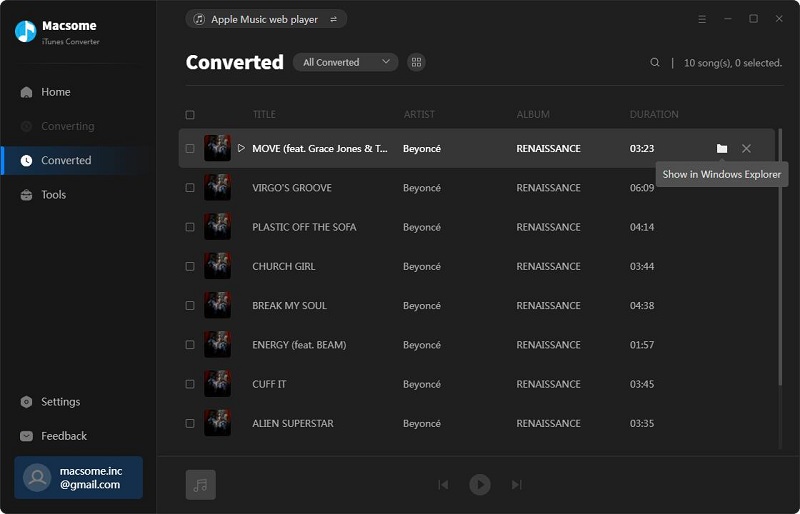Toggle the select-all checkbox in header
The height and width of the screenshot is (514, 800).
tap(190, 114)
